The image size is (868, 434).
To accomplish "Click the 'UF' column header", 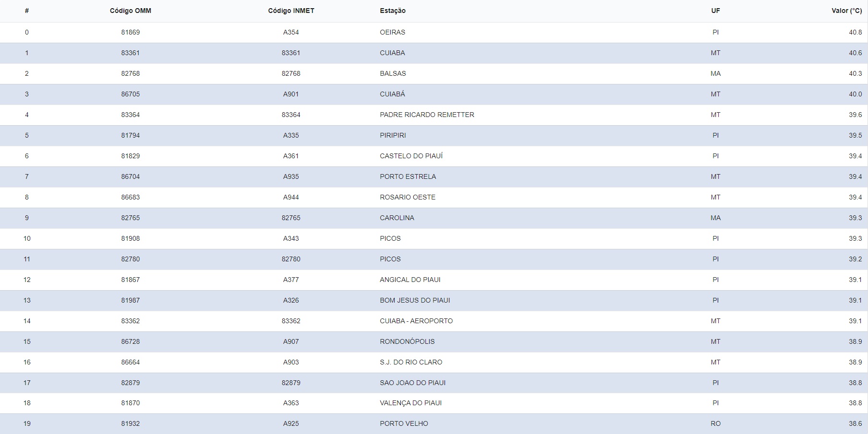I will pyautogui.click(x=715, y=11).
